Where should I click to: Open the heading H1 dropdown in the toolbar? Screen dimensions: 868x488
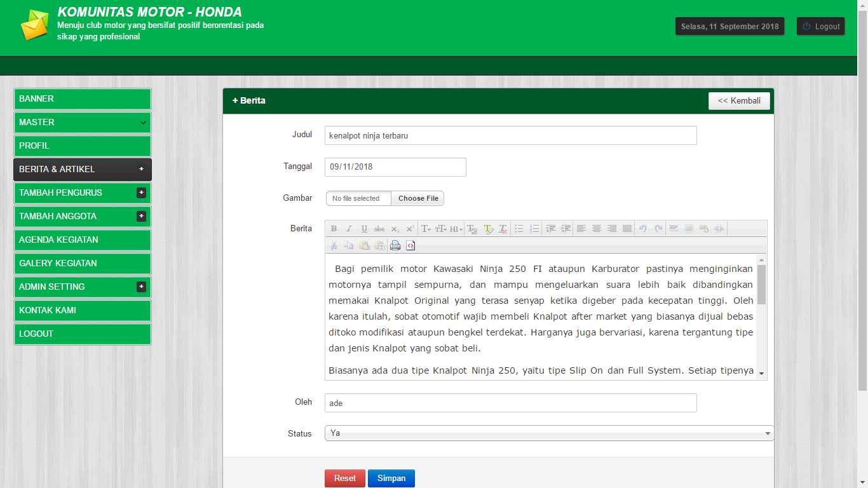click(456, 229)
